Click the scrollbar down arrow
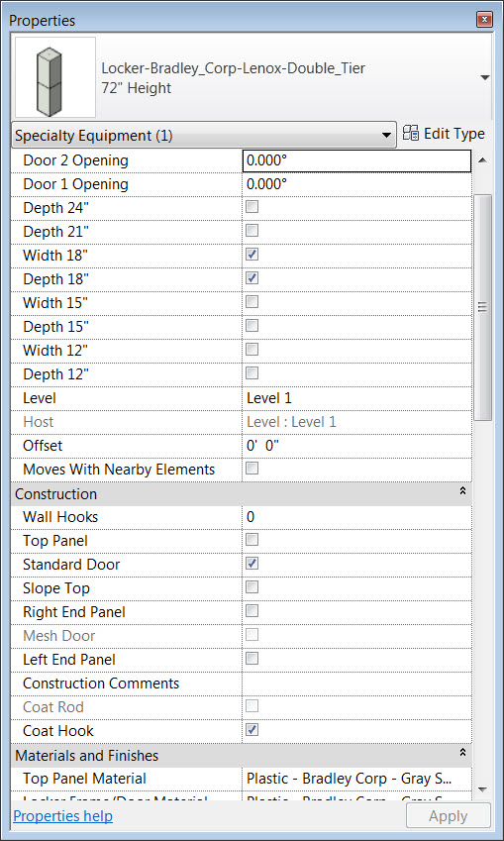 point(482,788)
